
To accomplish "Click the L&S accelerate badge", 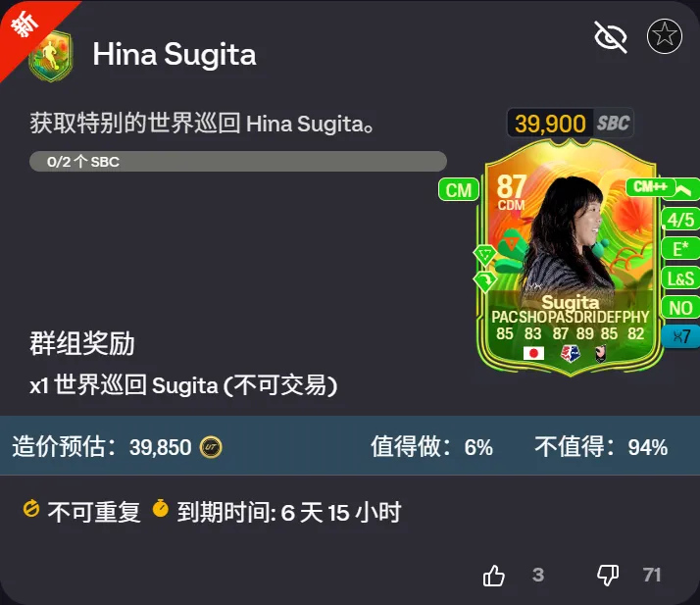I will point(681,278).
